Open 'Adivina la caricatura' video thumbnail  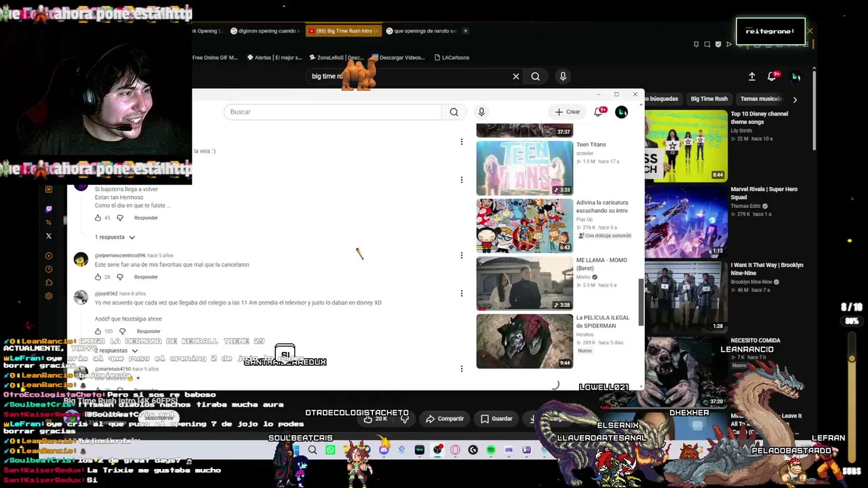524,226
